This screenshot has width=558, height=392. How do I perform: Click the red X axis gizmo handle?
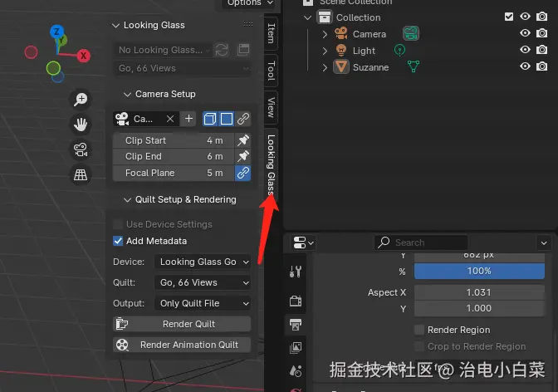pos(83,56)
